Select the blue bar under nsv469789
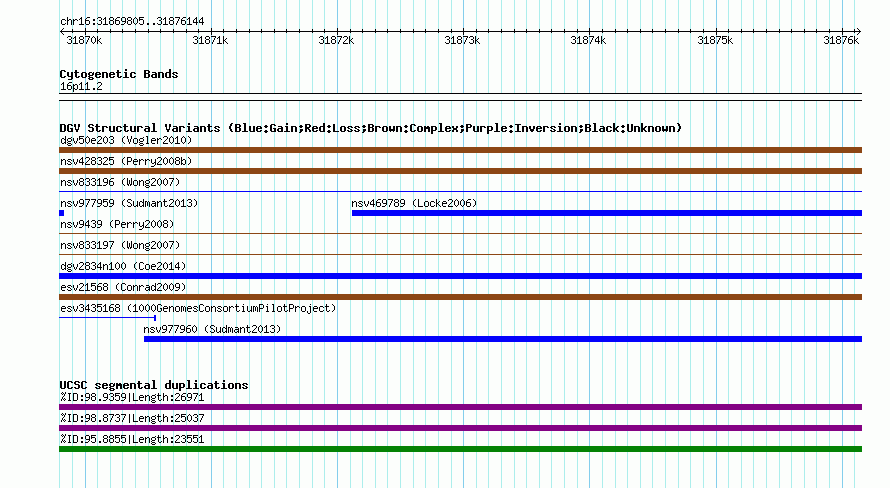This screenshot has width=890, height=488. 607,213
